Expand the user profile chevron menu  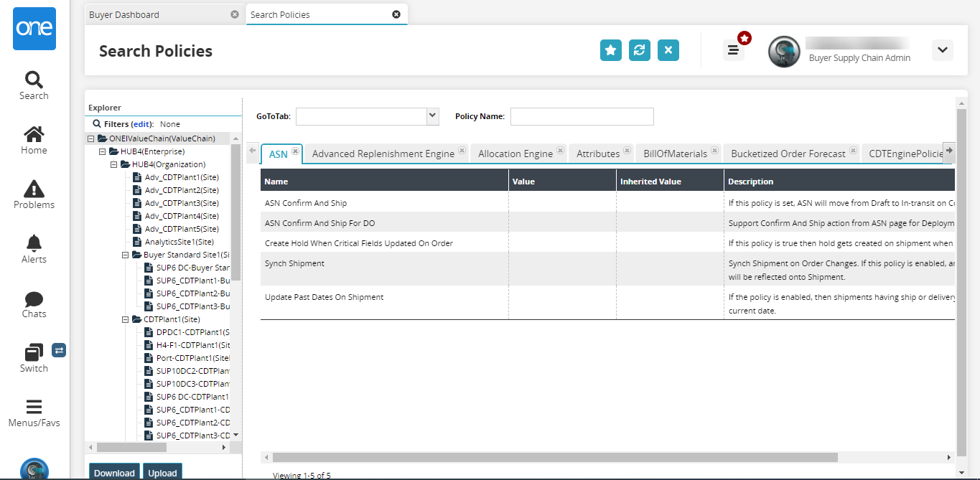coord(942,50)
